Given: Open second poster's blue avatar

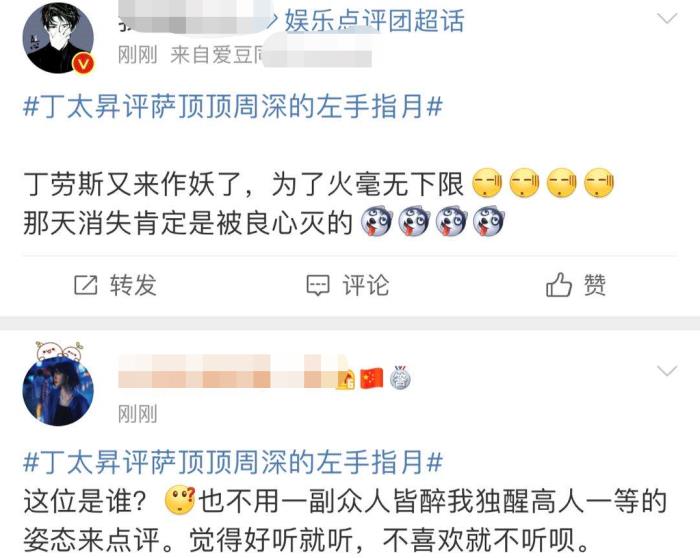Looking at the screenshot, I should click(58, 387).
